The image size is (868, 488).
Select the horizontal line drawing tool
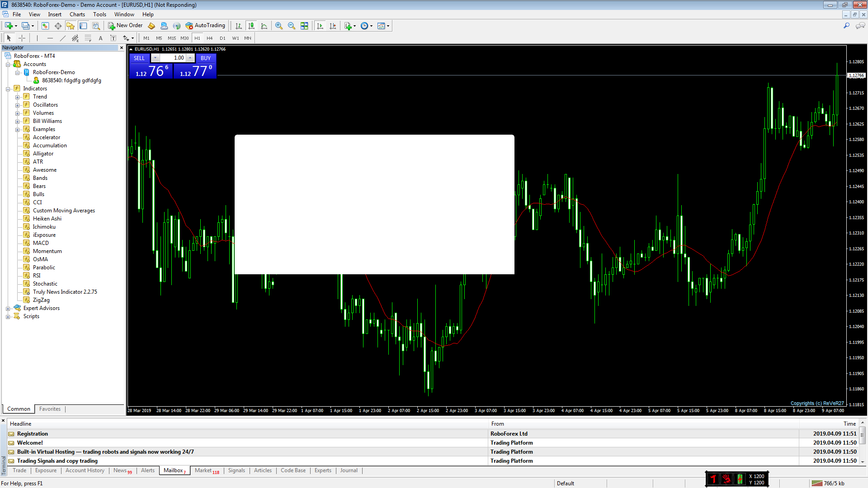50,38
